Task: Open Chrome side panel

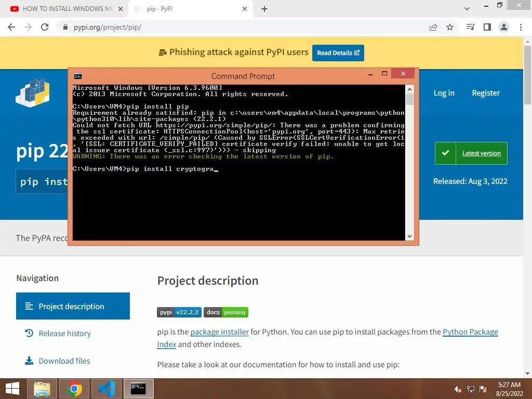Action: tap(487, 27)
